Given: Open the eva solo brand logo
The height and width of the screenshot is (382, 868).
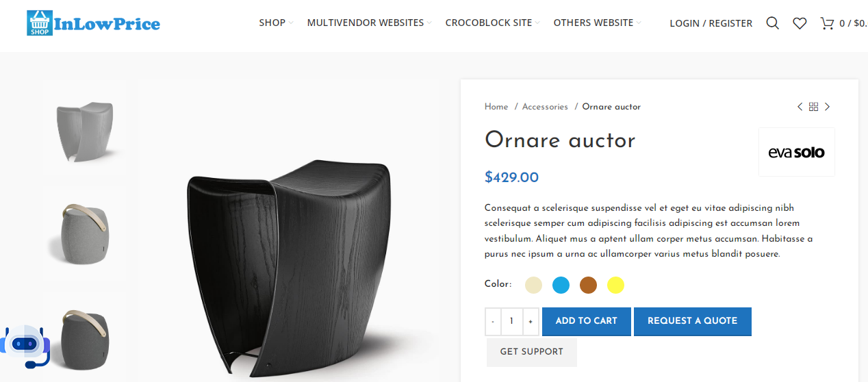Looking at the screenshot, I should click(796, 152).
